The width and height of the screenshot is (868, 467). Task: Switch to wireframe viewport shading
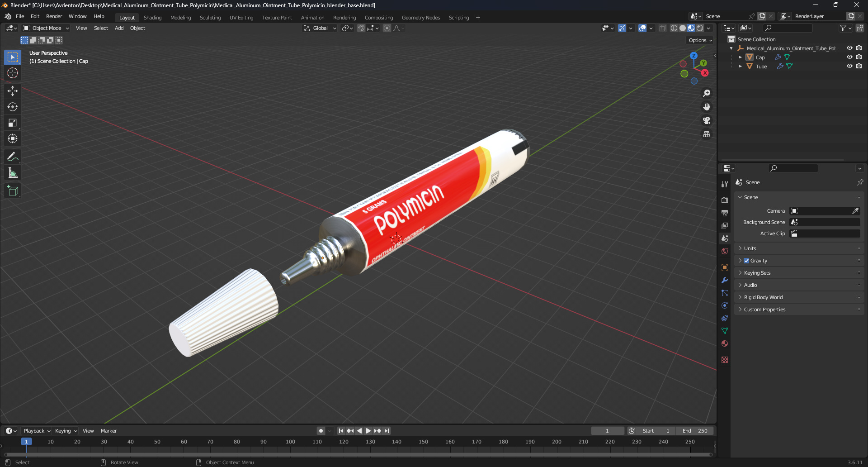(674, 28)
